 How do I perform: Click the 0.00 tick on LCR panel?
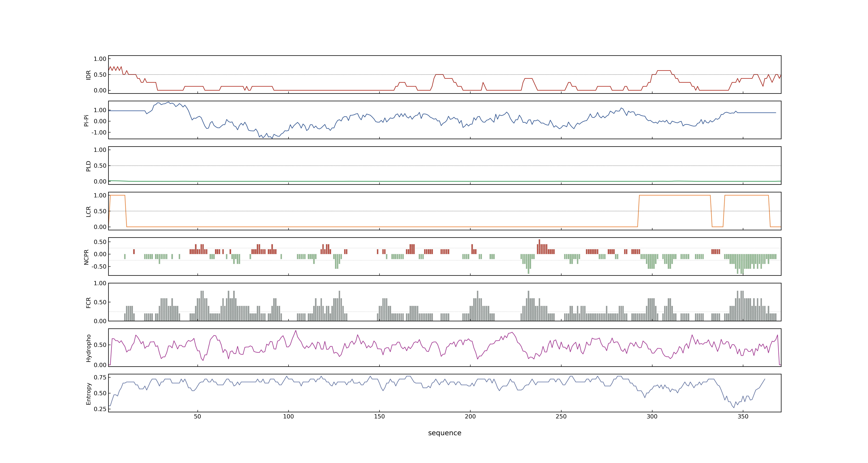click(100, 227)
